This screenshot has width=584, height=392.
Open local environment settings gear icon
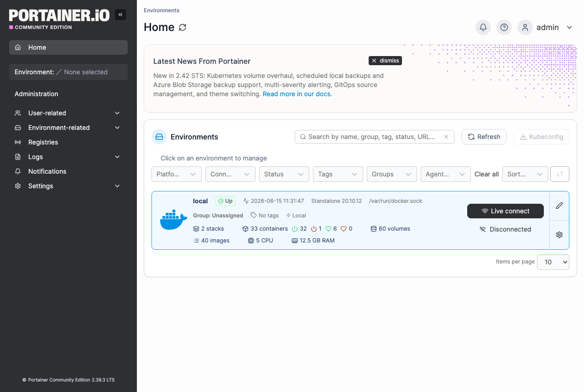(559, 235)
